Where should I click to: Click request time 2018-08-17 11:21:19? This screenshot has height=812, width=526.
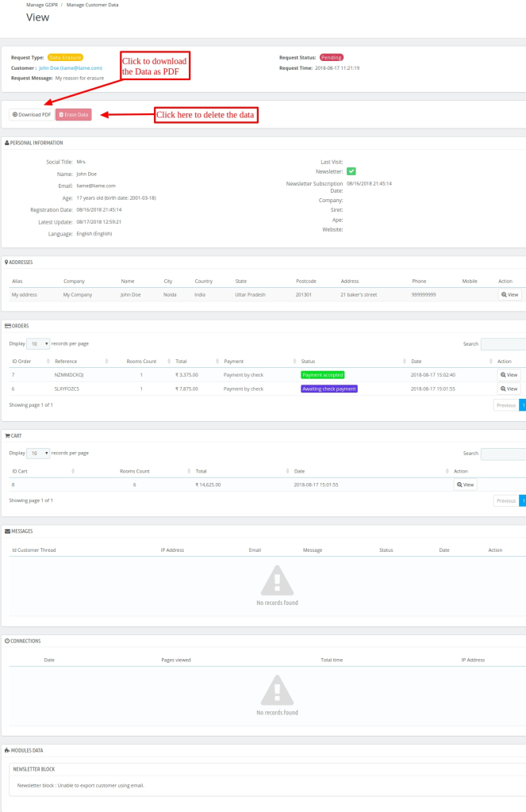(x=337, y=68)
